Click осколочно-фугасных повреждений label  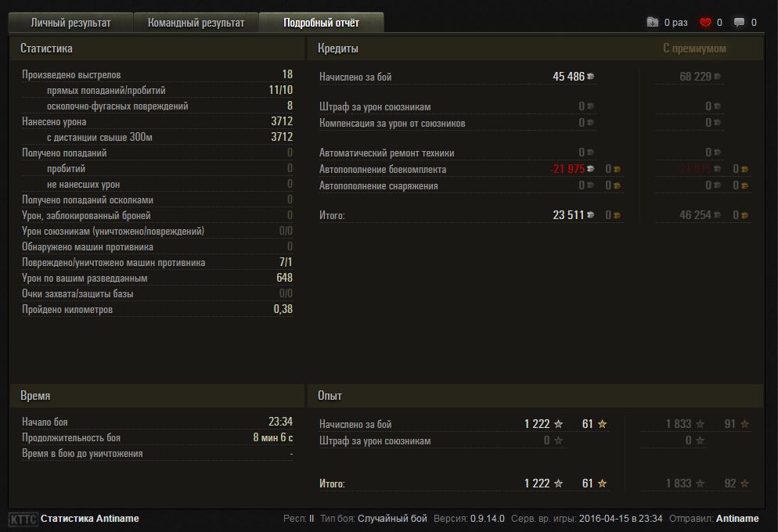coord(117,106)
